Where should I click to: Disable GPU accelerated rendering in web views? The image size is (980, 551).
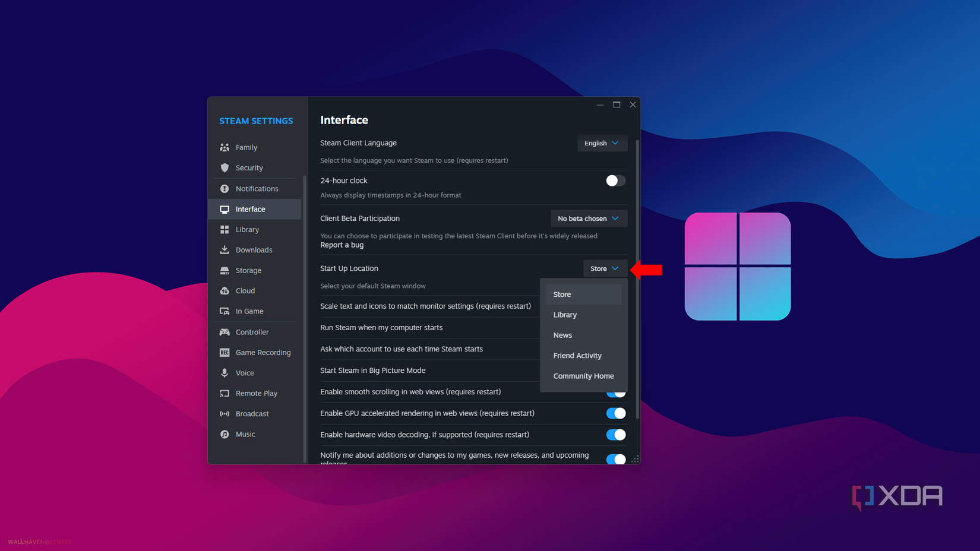tap(615, 413)
